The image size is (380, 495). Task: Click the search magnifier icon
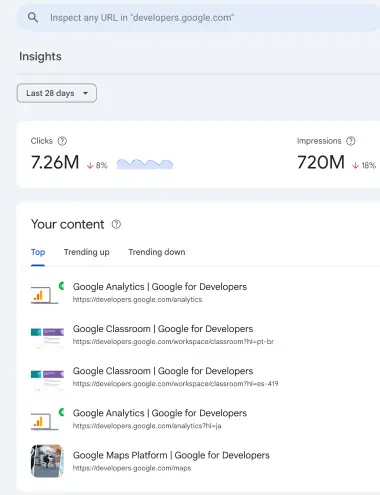(33, 17)
